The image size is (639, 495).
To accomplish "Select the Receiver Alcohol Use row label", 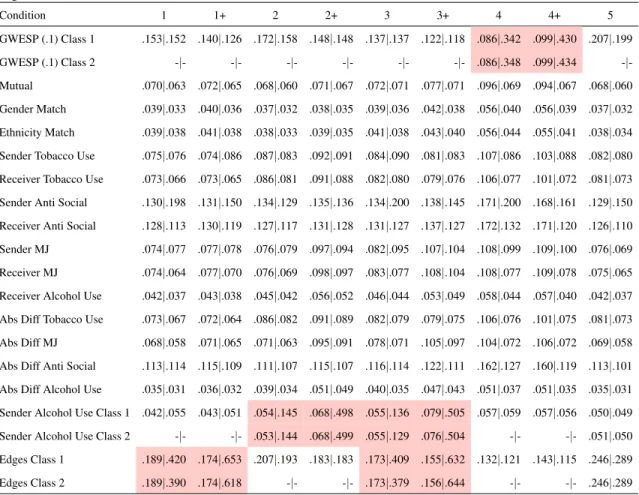I will [51, 296].
